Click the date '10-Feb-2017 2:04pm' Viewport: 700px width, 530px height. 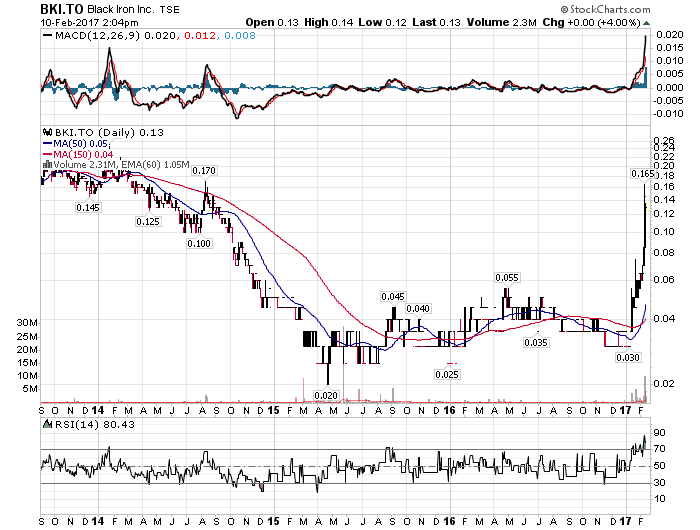point(89,23)
